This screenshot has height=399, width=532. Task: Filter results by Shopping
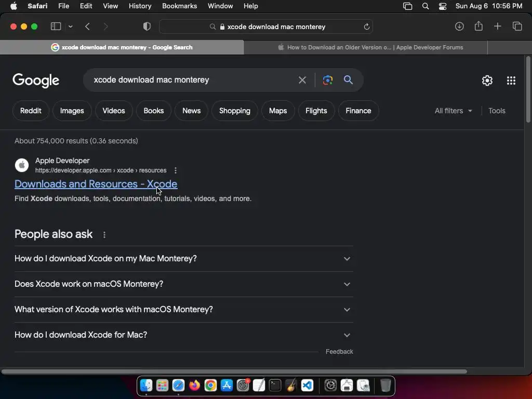point(235,111)
